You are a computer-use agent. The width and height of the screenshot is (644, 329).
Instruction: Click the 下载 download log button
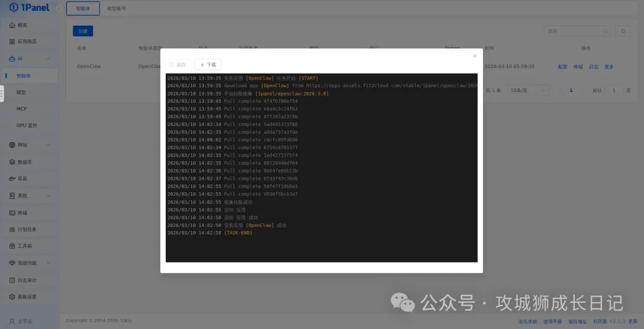pos(208,64)
